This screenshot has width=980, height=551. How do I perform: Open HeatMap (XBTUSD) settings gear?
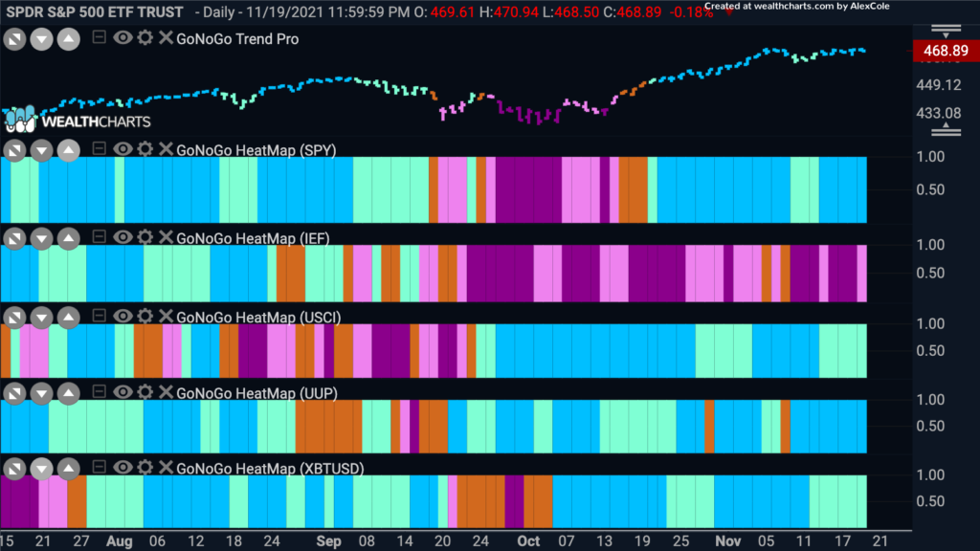[145, 467]
